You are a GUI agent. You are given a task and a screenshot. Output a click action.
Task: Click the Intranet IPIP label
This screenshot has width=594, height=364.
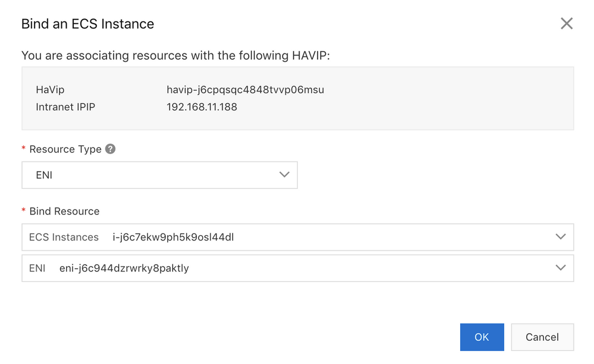click(65, 107)
